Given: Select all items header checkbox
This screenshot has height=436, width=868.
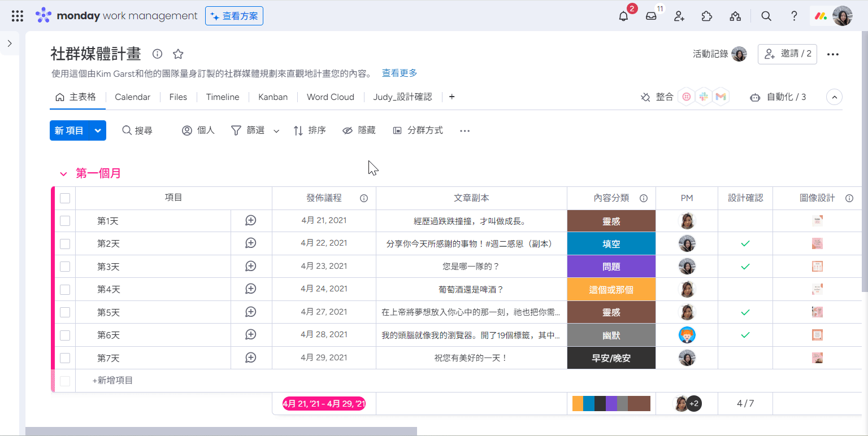Looking at the screenshot, I should click(65, 198).
